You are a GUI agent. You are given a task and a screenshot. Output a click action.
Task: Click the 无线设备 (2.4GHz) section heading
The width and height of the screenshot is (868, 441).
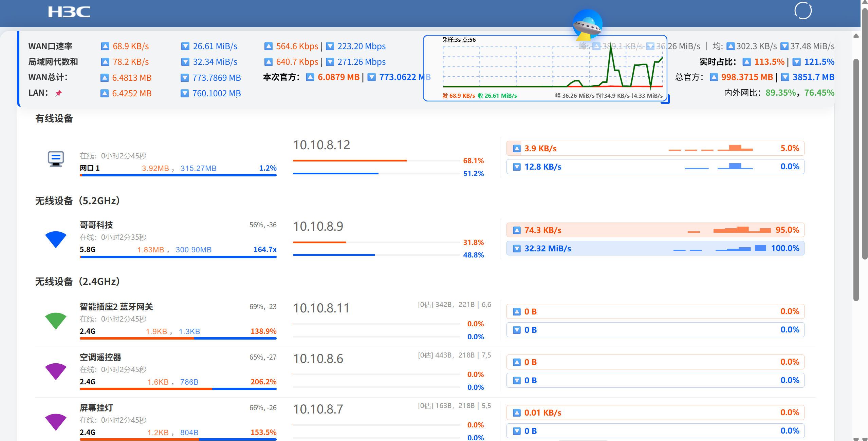pos(78,281)
